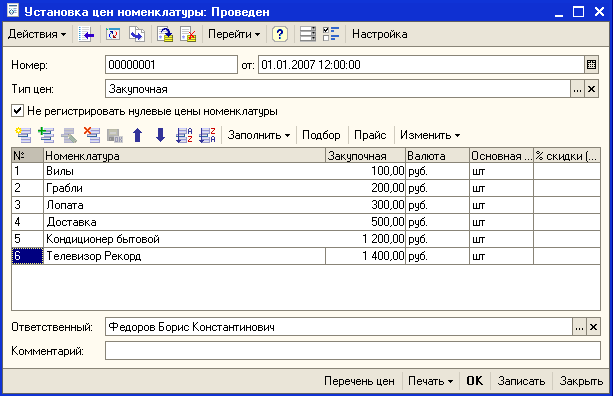Click the document icon in title bar
Screen dimensions: 614x396
point(13,11)
